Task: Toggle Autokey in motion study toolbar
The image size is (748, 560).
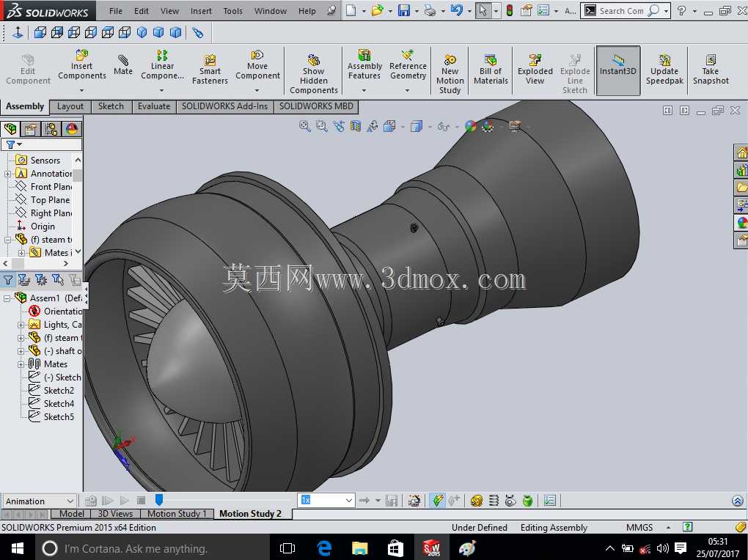Action: [x=437, y=501]
